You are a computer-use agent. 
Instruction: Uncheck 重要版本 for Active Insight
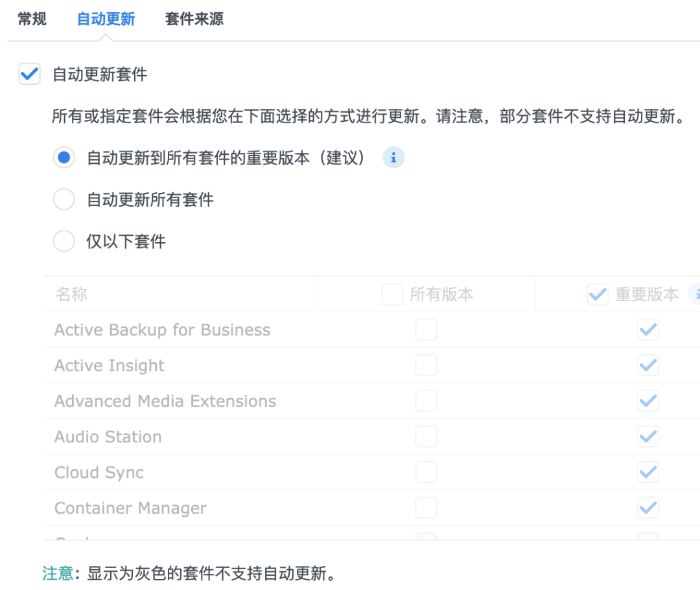click(648, 365)
